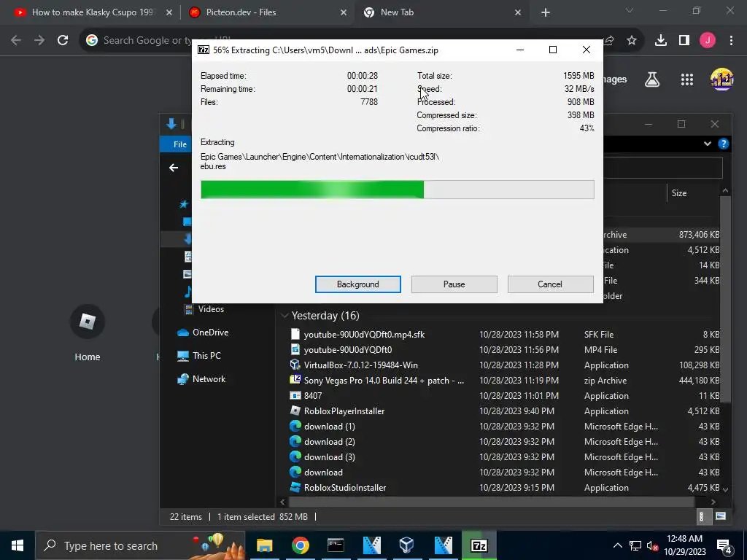Go forward in Chrome history
The image size is (747, 560).
(39, 41)
